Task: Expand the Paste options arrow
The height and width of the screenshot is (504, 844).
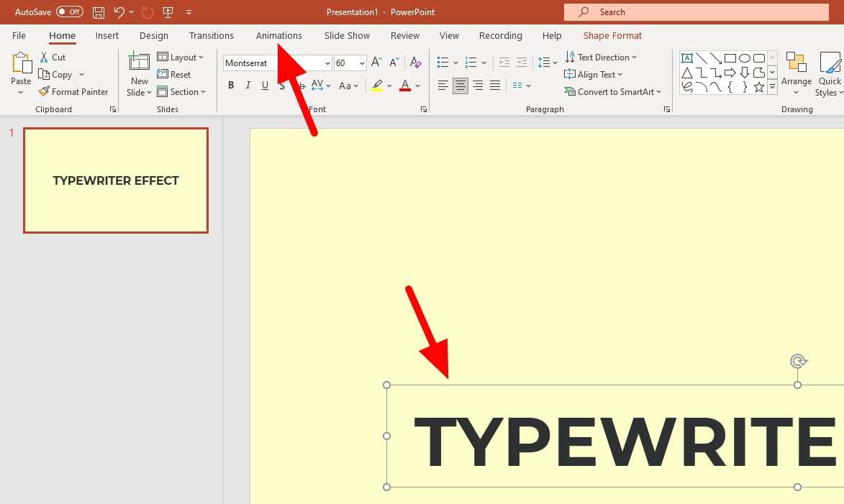Action: tap(20, 92)
